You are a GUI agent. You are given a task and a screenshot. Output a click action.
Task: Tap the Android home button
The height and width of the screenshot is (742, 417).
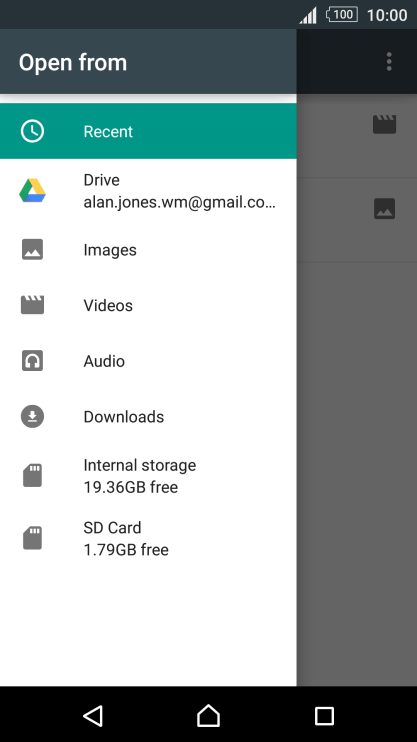click(208, 716)
